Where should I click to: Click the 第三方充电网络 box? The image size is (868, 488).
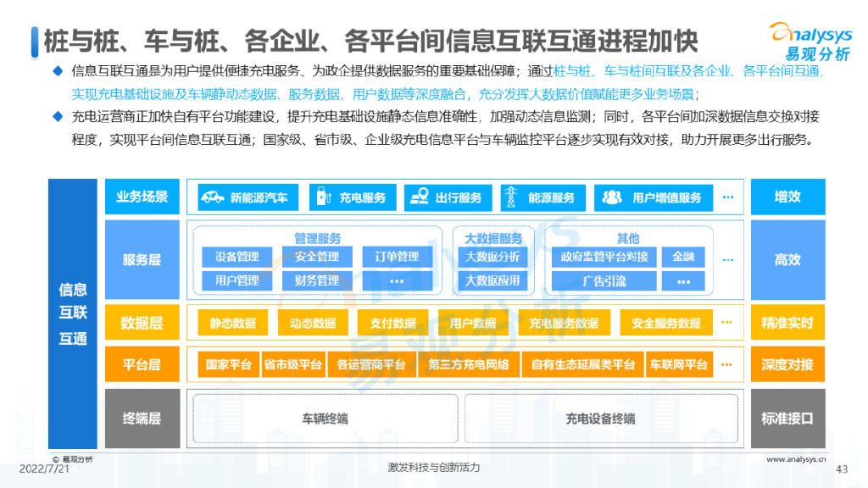469,364
